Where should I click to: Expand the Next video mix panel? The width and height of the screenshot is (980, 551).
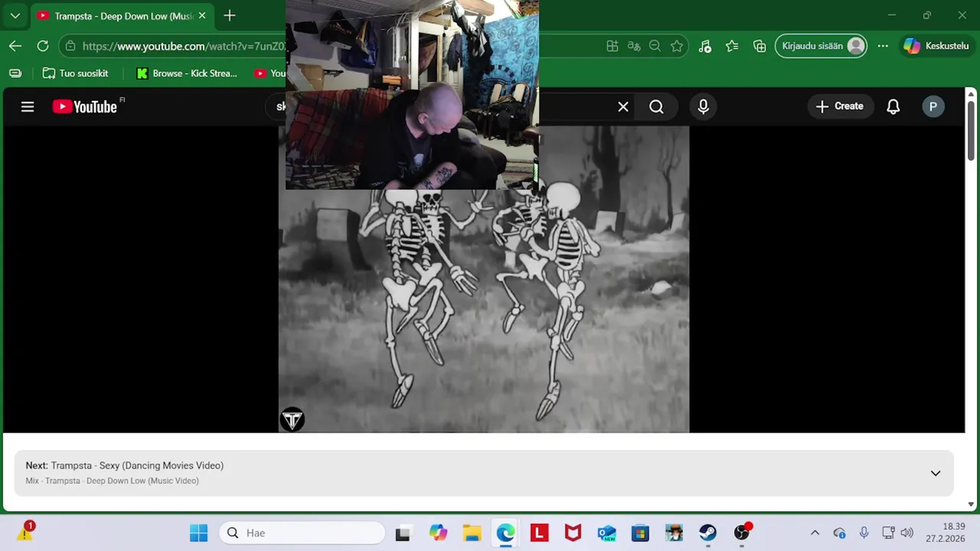tap(936, 473)
